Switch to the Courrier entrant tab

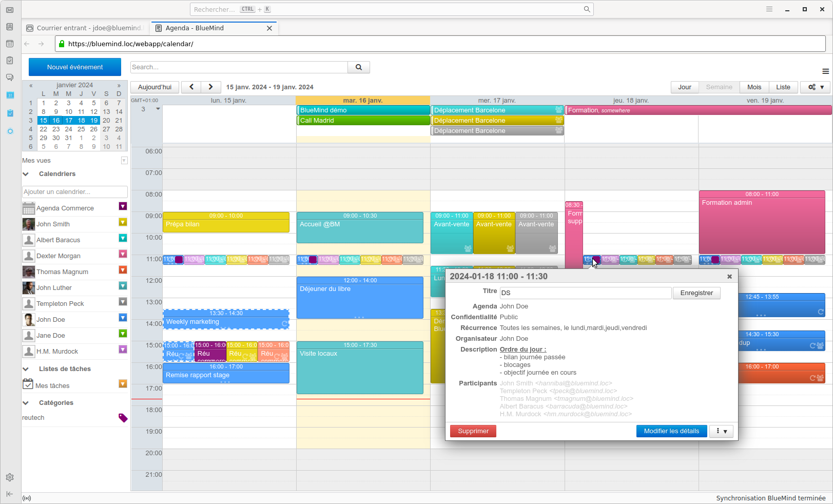click(x=86, y=28)
